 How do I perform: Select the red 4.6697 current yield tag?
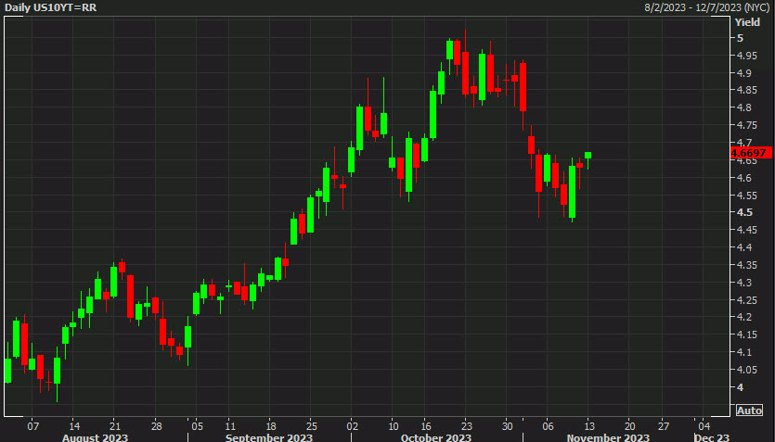(749, 153)
